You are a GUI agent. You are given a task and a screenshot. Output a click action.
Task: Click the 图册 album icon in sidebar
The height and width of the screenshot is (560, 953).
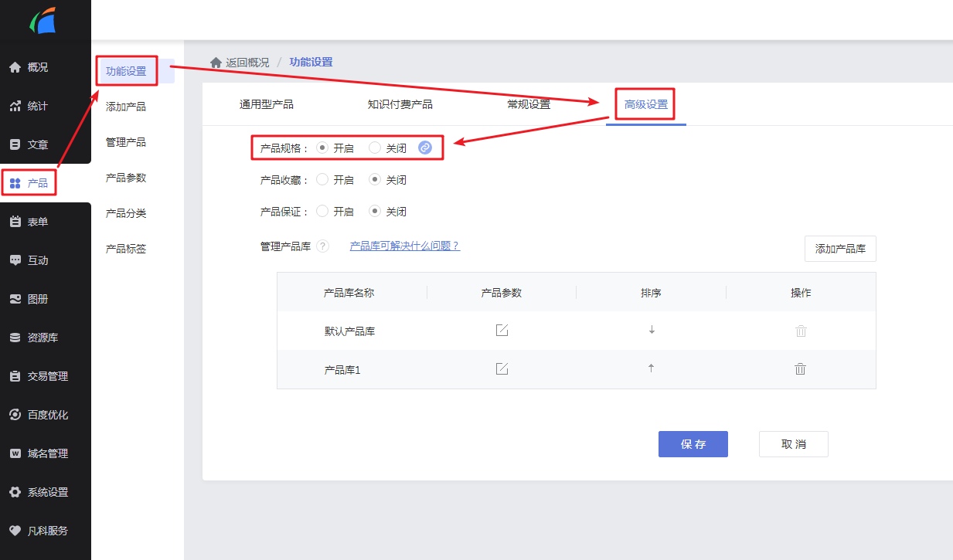coord(15,299)
